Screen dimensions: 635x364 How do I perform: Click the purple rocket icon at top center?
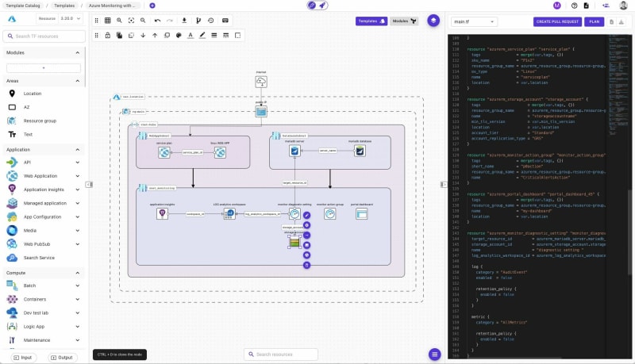[x=322, y=6]
